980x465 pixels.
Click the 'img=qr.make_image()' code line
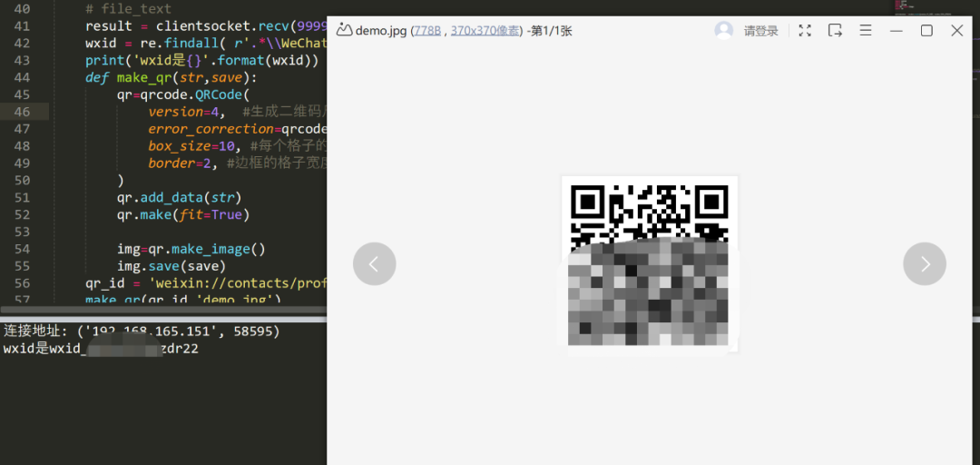click(x=191, y=249)
